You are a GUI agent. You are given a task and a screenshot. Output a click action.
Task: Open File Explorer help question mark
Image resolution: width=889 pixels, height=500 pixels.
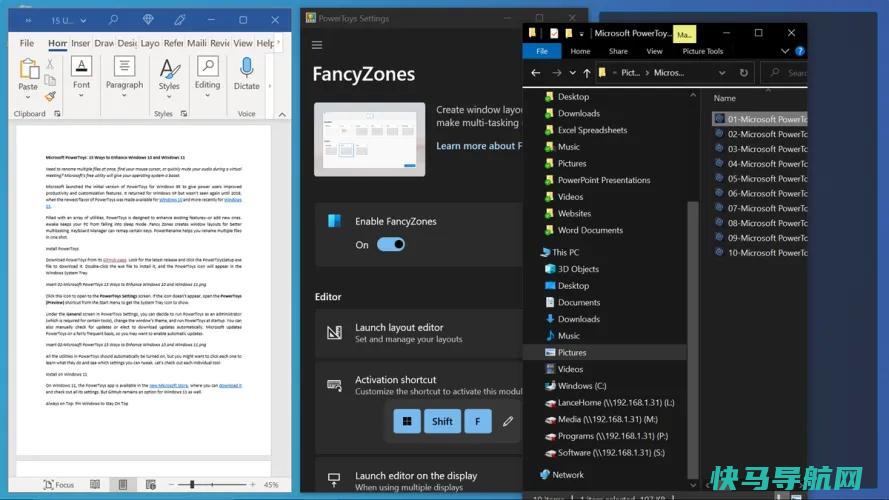799,51
